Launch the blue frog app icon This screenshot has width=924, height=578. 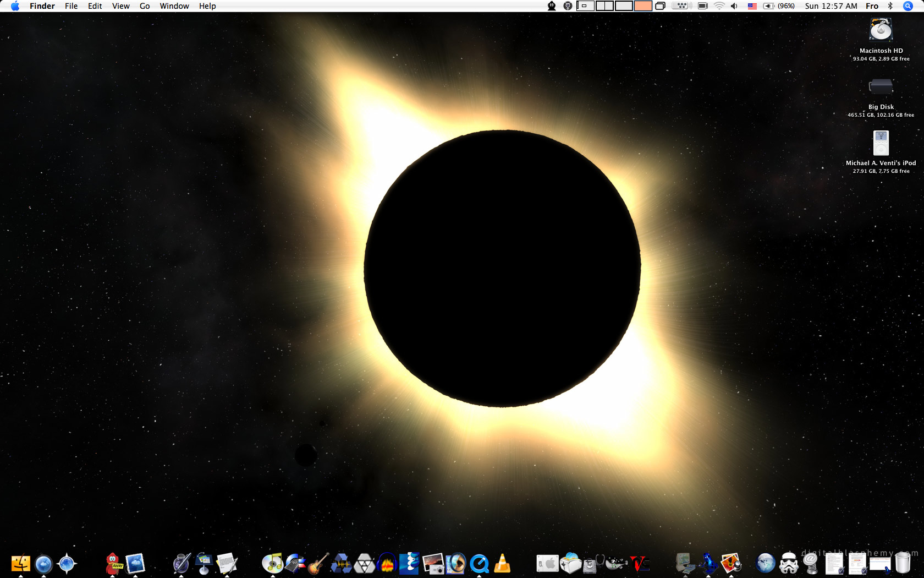pos(708,564)
